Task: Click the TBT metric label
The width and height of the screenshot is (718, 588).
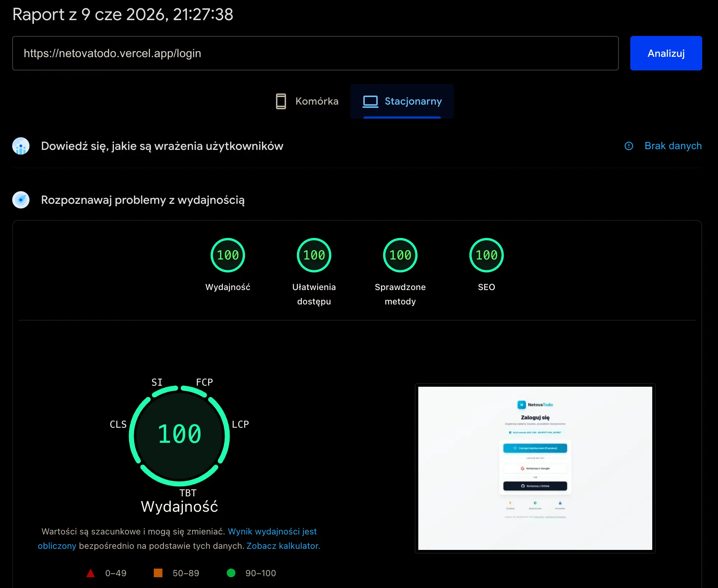Action: (x=188, y=493)
